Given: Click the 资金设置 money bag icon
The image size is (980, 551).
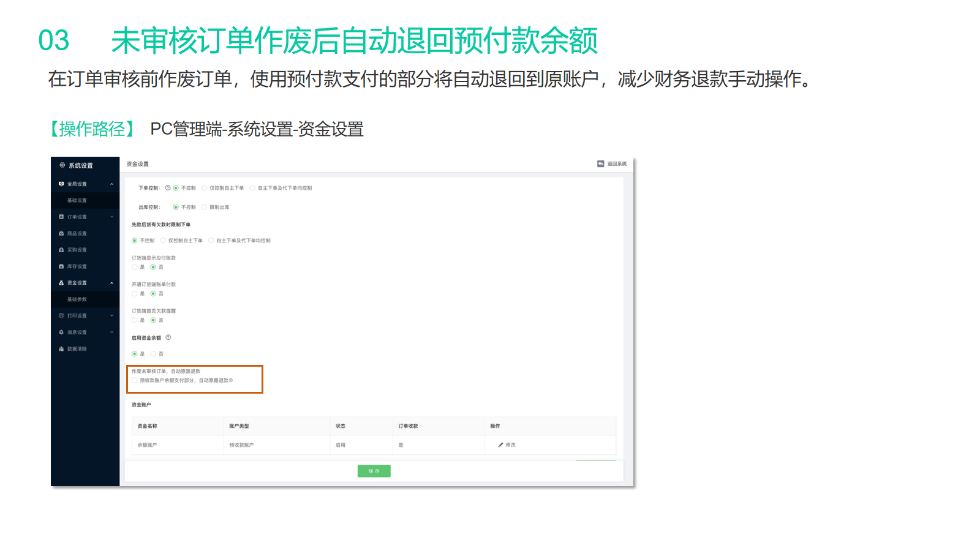Looking at the screenshot, I should pos(61,283).
